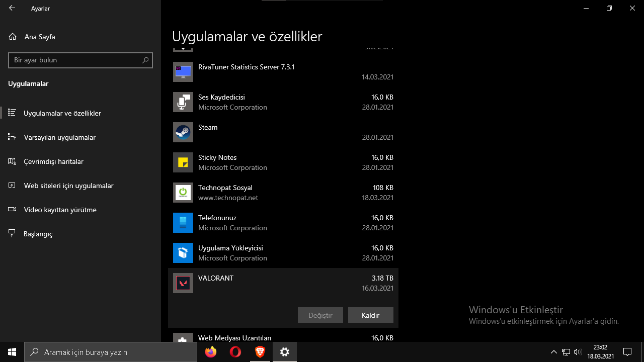Select the Steam app icon
The image size is (644, 362).
pyautogui.click(x=183, y=132)
